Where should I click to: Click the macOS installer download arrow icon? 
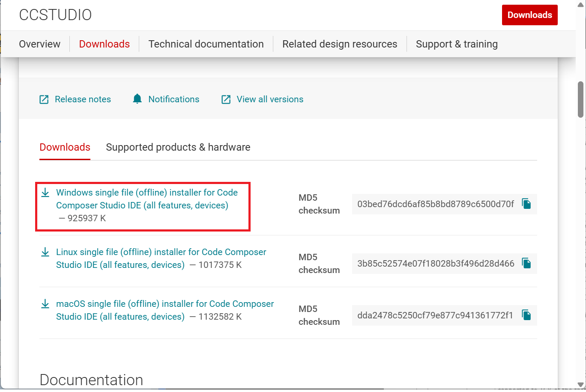[45, 304]
